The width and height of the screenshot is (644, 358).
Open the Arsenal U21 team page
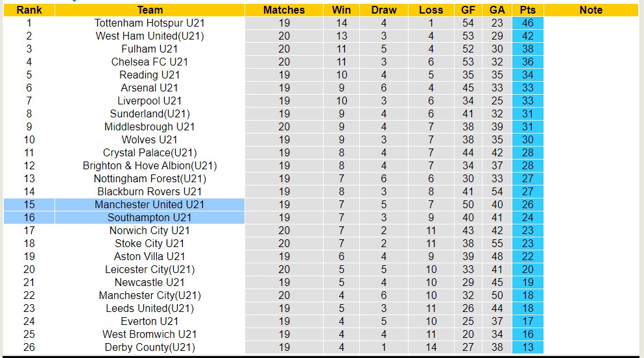click(x=150, y=88)
